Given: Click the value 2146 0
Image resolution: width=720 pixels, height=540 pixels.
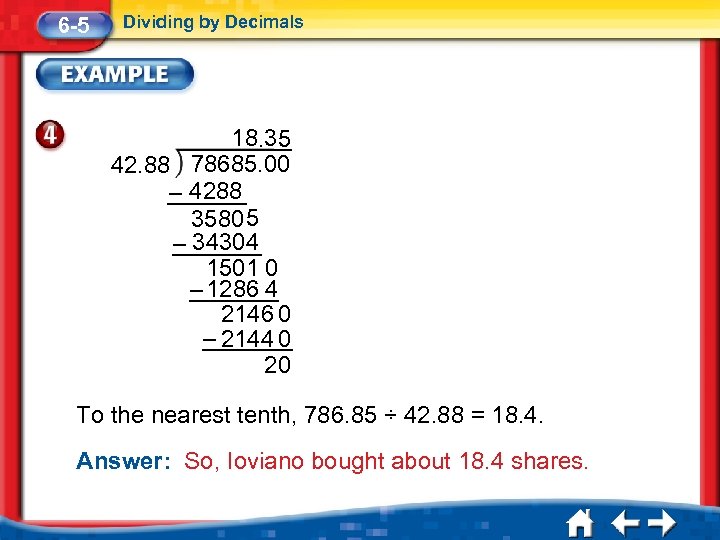Looking at the screenshot, I should click(x=256, y=314).
